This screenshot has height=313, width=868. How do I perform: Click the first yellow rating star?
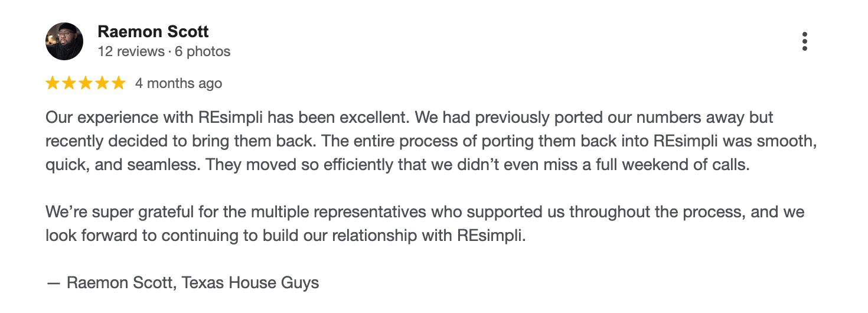click(53, 83)
